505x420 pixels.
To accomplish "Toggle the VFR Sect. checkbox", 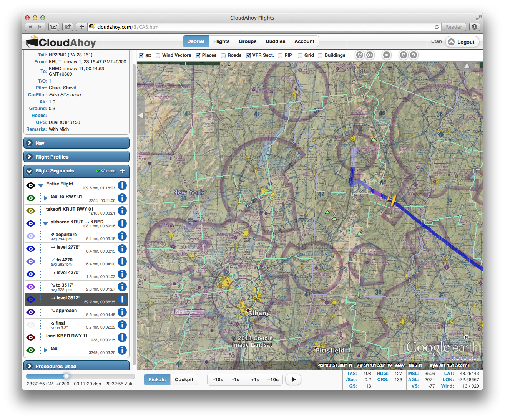I will click(249, 56).
